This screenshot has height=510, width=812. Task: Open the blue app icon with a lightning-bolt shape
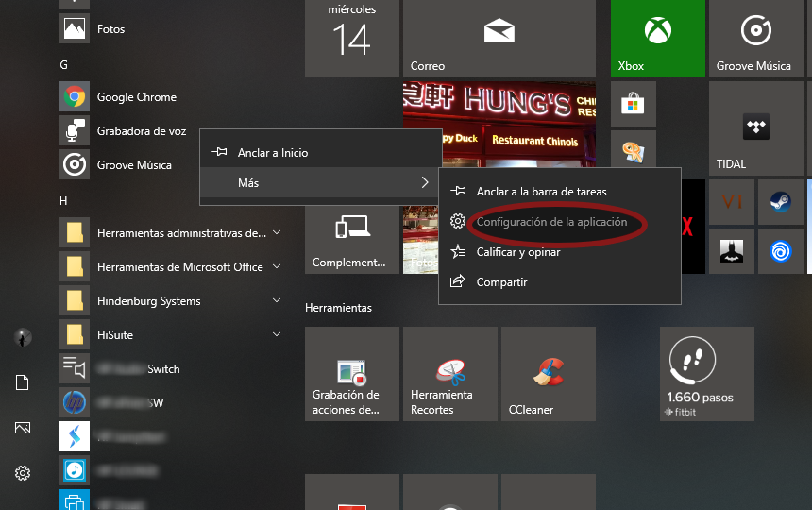pyautogui.click(x=75, y=436)
